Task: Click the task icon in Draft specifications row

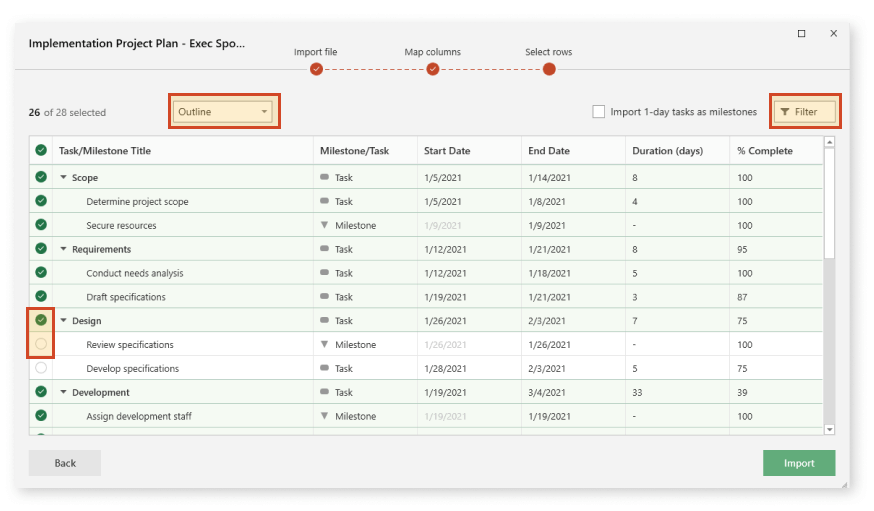Action: click(324, 297)
